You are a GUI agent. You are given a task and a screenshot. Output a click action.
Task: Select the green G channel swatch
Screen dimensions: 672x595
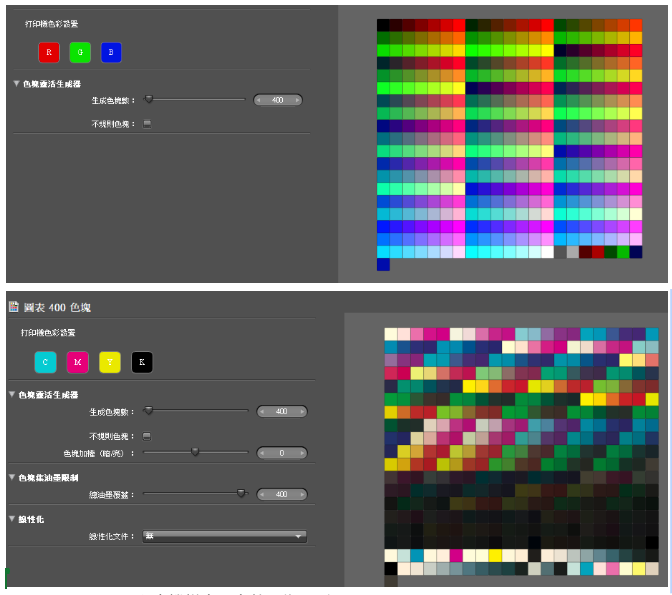coord(80,52)
